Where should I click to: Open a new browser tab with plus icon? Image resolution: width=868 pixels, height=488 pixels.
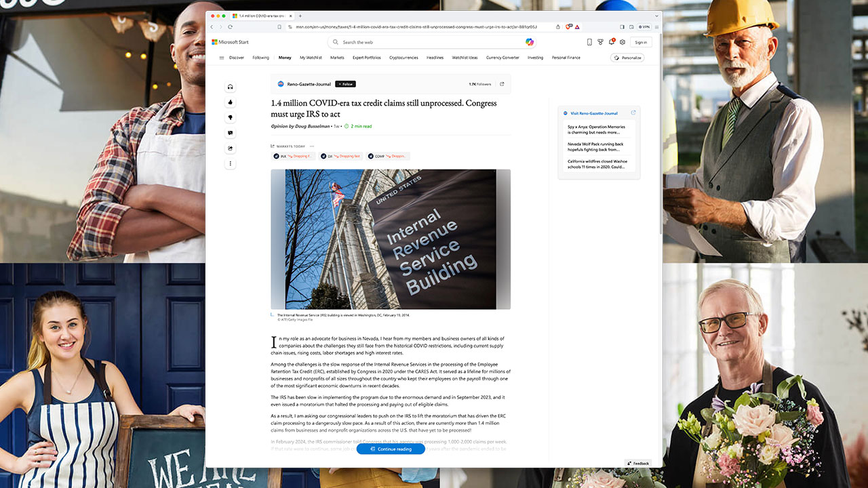click(300, 16)
